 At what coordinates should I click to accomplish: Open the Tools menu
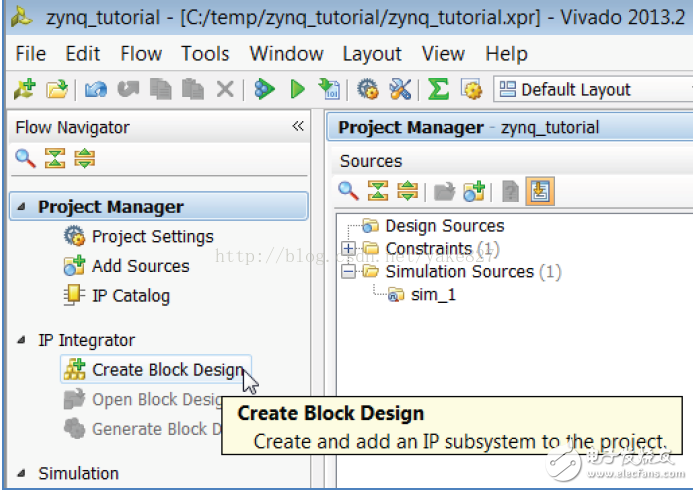click(205, 54)
